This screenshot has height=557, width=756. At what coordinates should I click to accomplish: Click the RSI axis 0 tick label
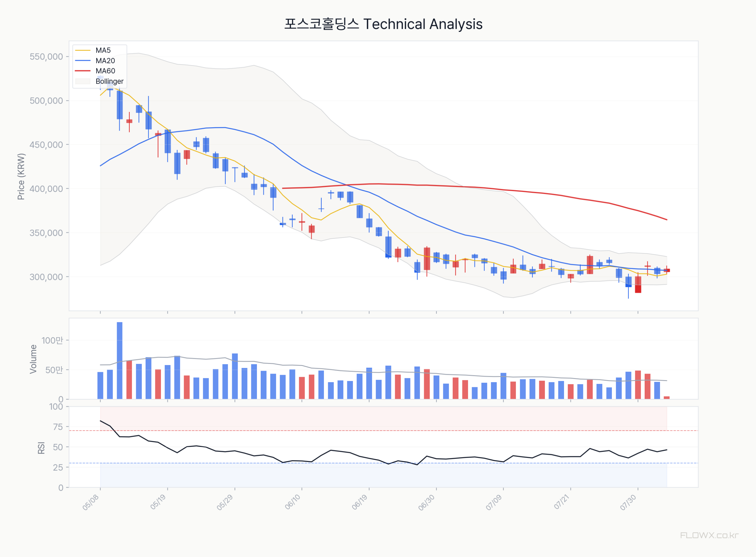(61, 488)
